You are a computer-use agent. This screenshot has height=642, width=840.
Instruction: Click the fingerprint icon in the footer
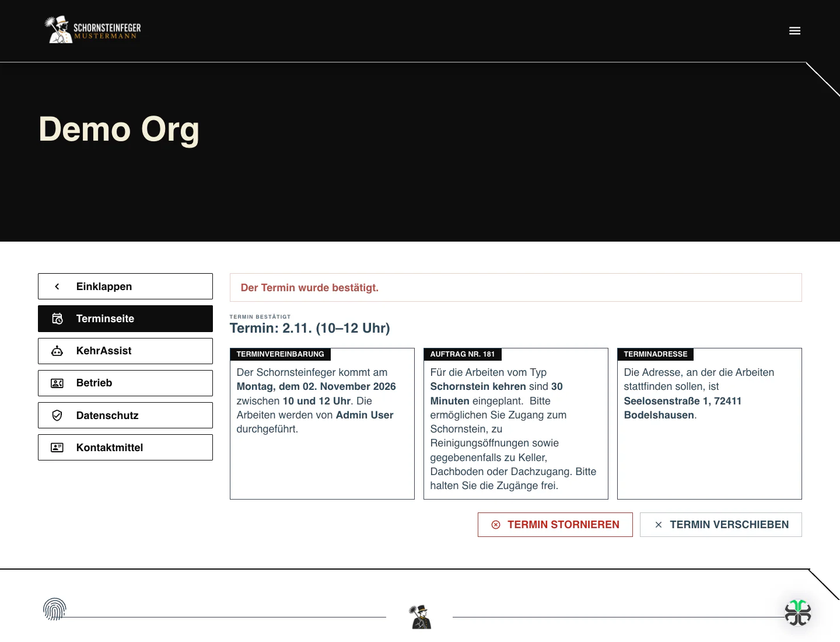[55, 609]
